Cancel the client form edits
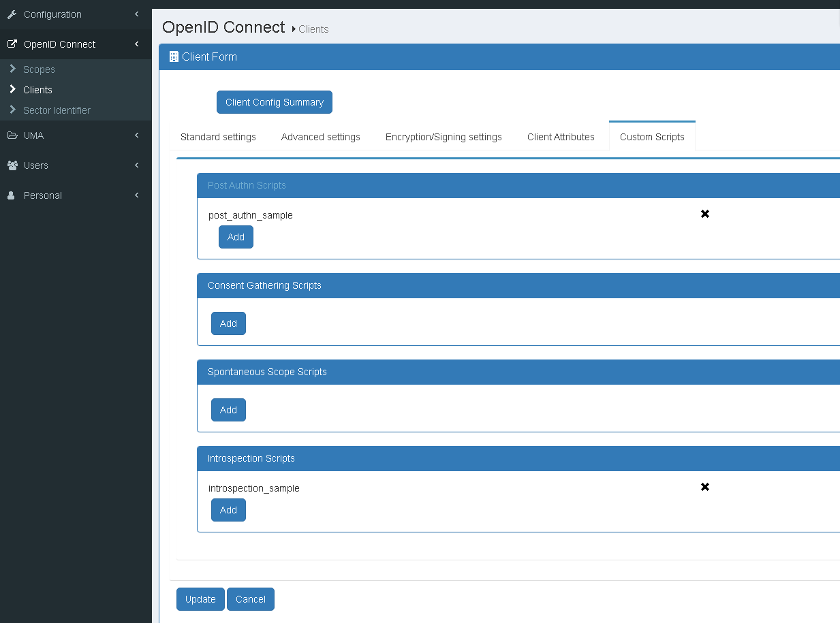Image resolution: width=840 pixels, height=623 pixels. tap(250, 599)
